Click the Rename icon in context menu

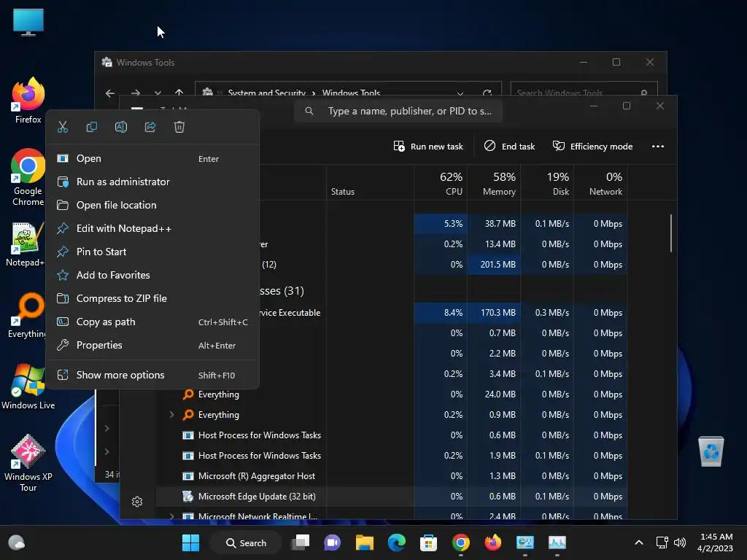click(121, 127)
